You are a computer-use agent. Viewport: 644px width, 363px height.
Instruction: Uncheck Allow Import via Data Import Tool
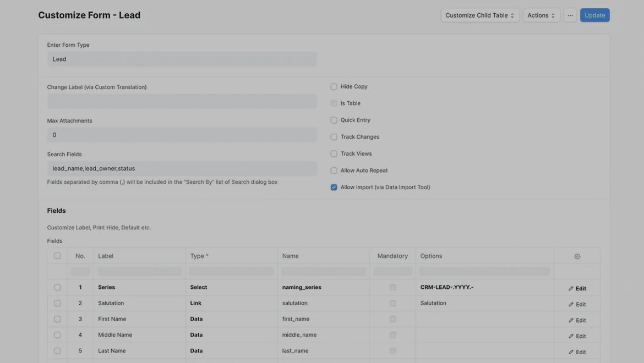(x=334, y=187)
